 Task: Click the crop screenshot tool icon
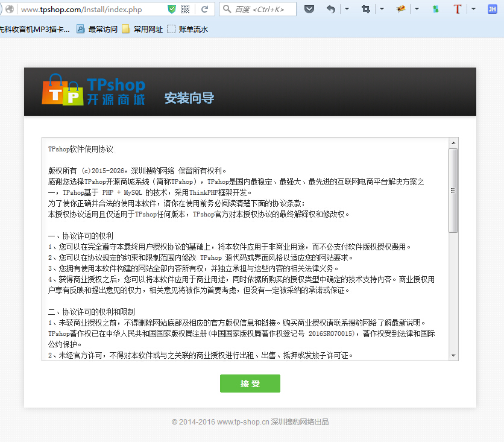tap(366, 9)
